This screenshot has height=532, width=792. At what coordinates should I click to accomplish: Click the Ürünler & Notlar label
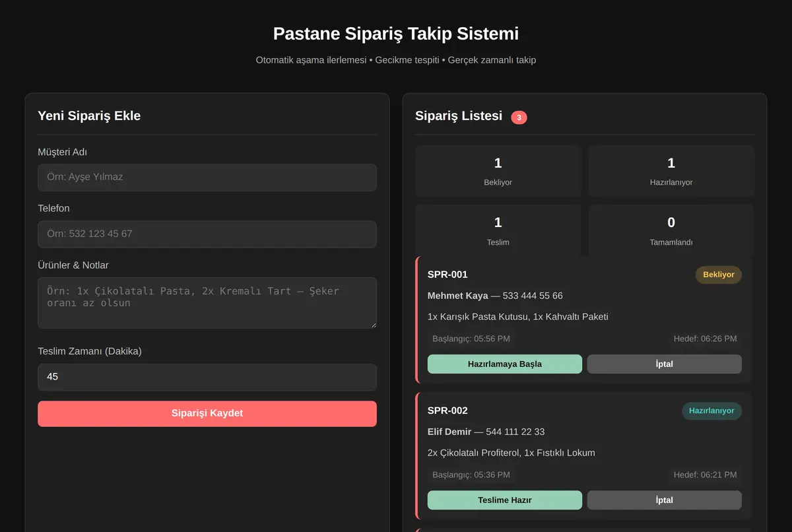(x=73, y=265)
